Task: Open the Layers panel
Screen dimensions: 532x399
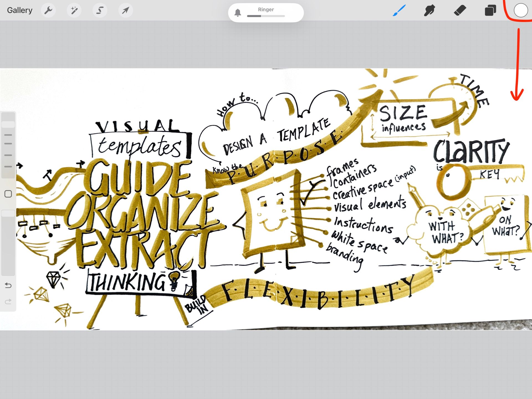Action: coord(490,11)
